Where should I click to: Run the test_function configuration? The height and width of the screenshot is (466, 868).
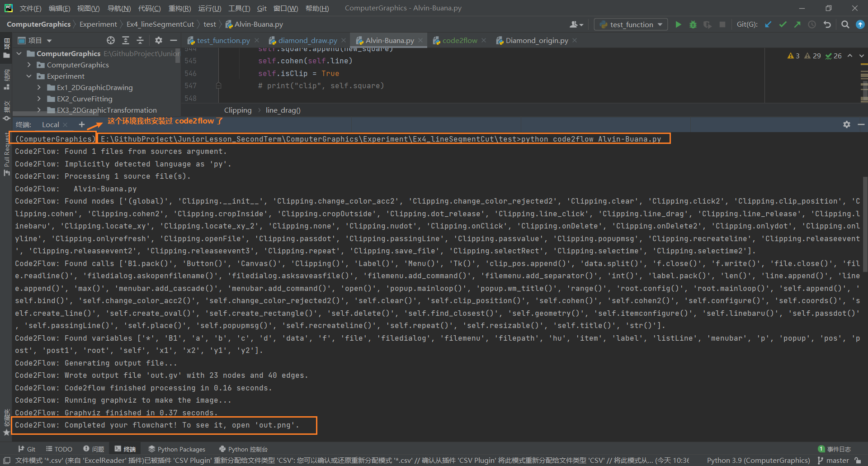[678, 24]
